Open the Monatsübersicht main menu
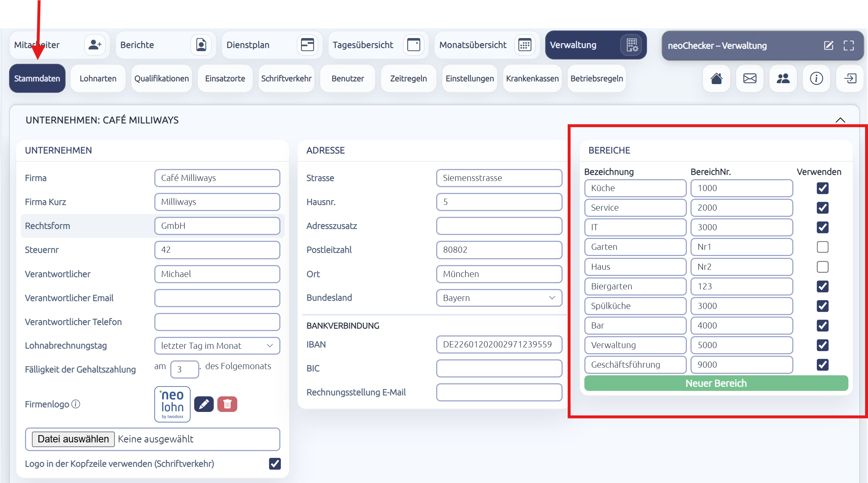 pyautogui.click(x=487, y=45)
